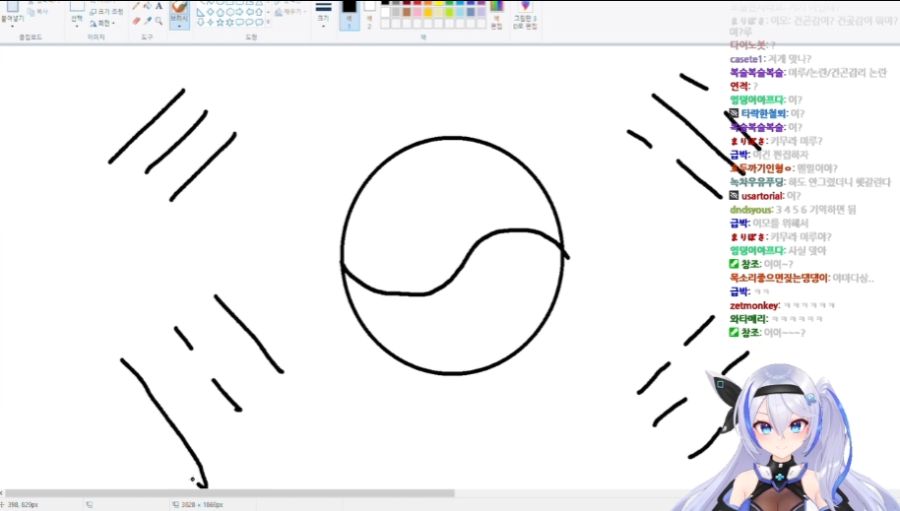Expand the Brushes dropdown arrow
Viewport: 900px width, 511px height.
[179, 26]
